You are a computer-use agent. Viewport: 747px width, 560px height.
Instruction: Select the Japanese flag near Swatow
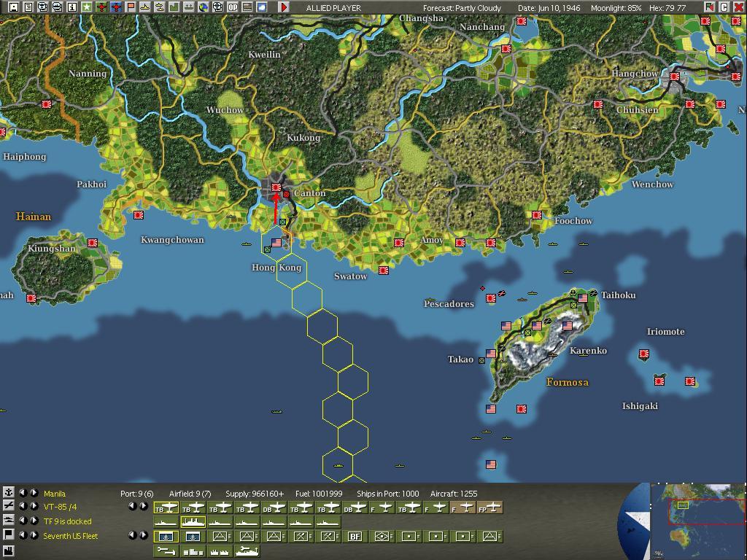[x=384, y=270]
